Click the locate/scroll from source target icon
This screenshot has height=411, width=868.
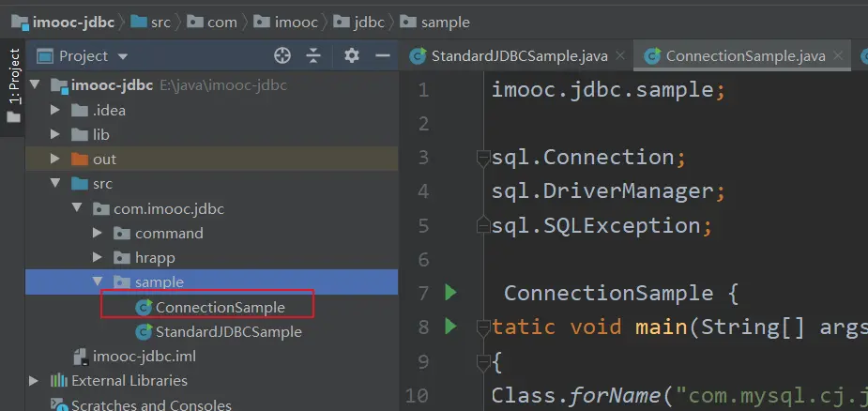point(282,56)
